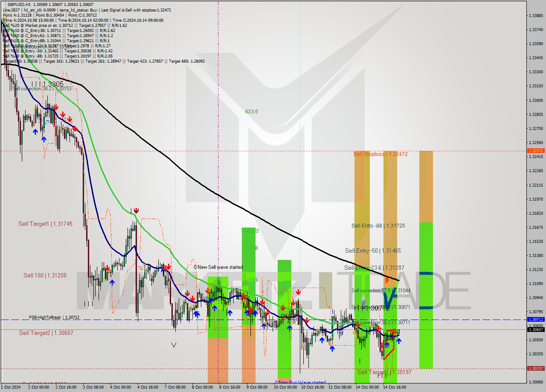Viewport: 546px width, 392px height.
Task: Click the 'Sell Target1 | 1.31745' label
Action: [46, 224]
